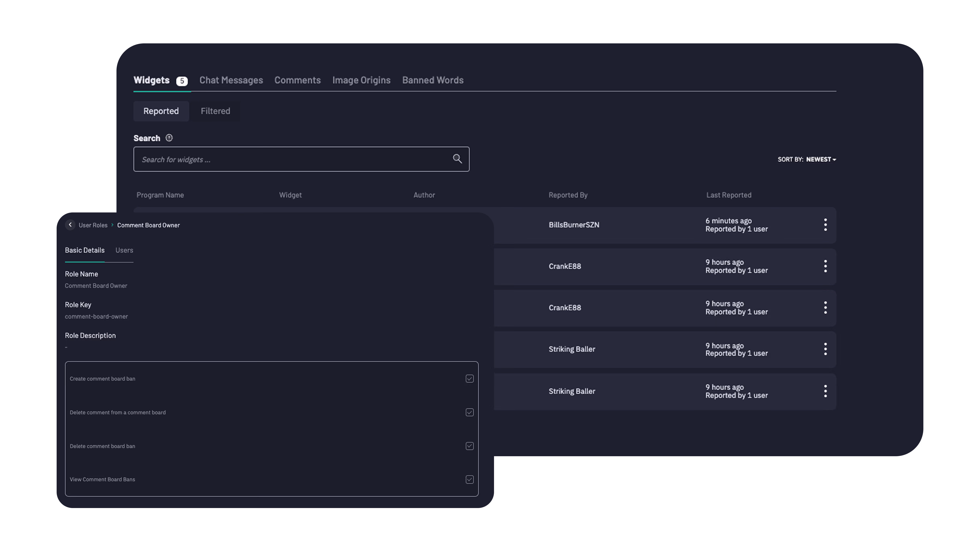
Task: Toggle Delete comment board ban checkbox
Action: (x=470, y=446)
